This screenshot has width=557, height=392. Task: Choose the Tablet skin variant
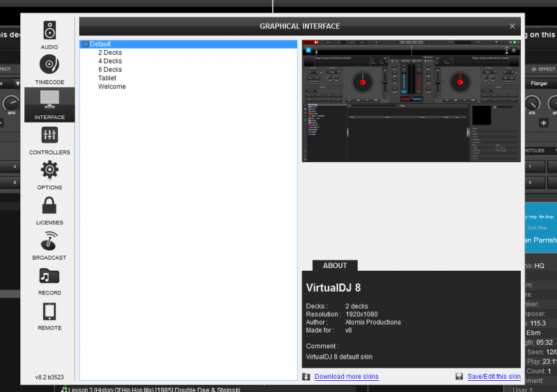107,78
